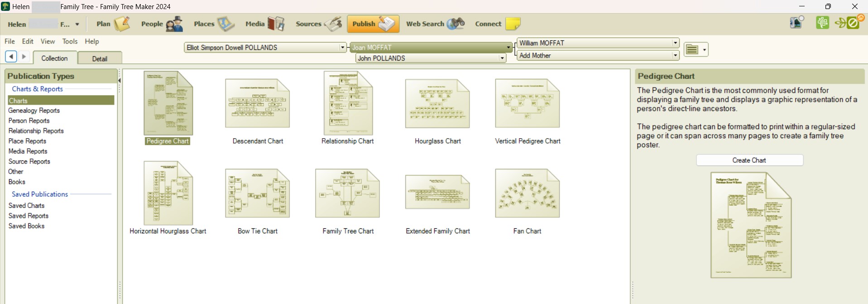
Task: Select Genealogy Reports in Publication Types
Action: click(34, 111)
